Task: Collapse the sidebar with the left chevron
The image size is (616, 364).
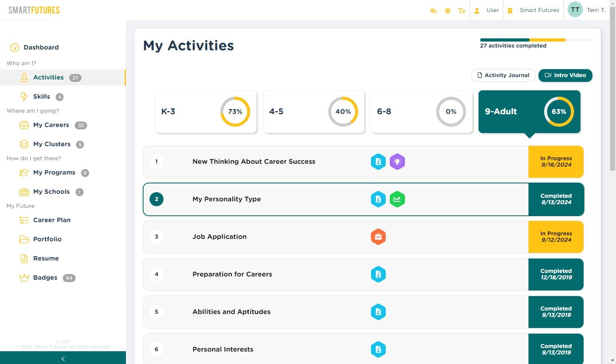Action: (63, 358)
